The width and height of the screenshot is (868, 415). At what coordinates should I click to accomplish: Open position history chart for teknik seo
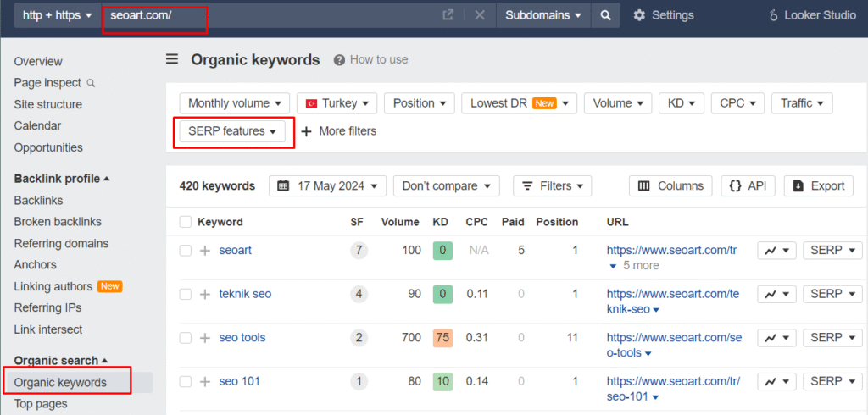pyautogui.click(x=776, y=294)
